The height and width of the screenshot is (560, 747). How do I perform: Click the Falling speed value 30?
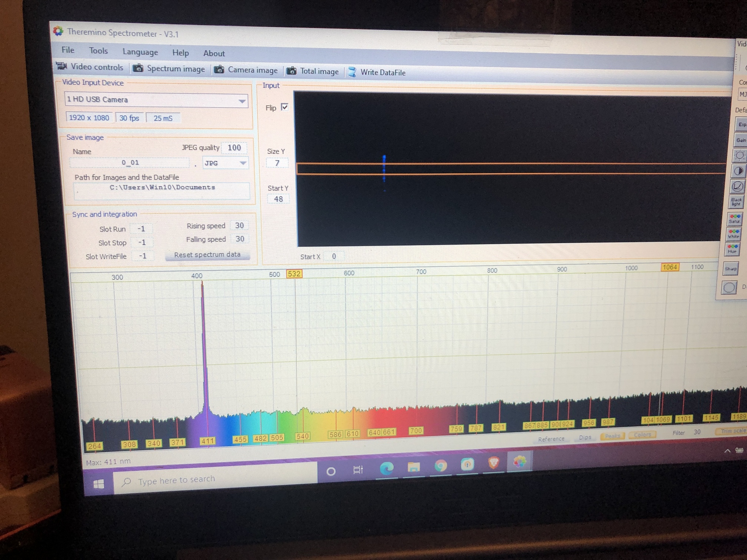coord(240,239)
